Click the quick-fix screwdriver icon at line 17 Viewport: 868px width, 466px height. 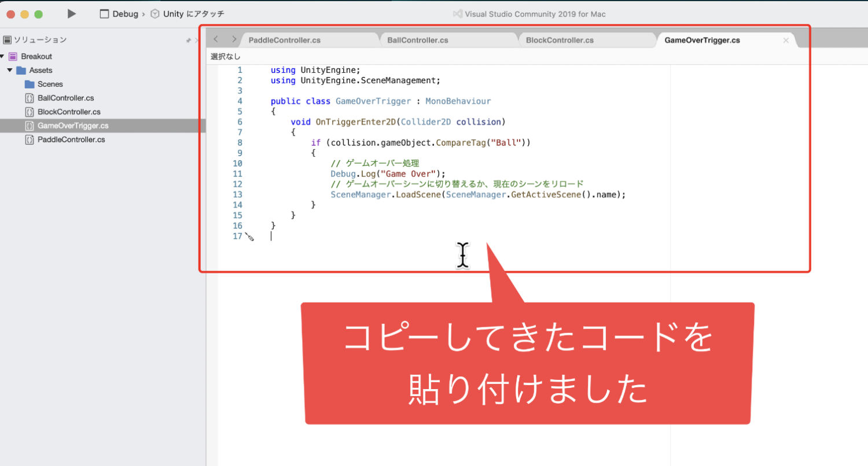coord(249,236)
